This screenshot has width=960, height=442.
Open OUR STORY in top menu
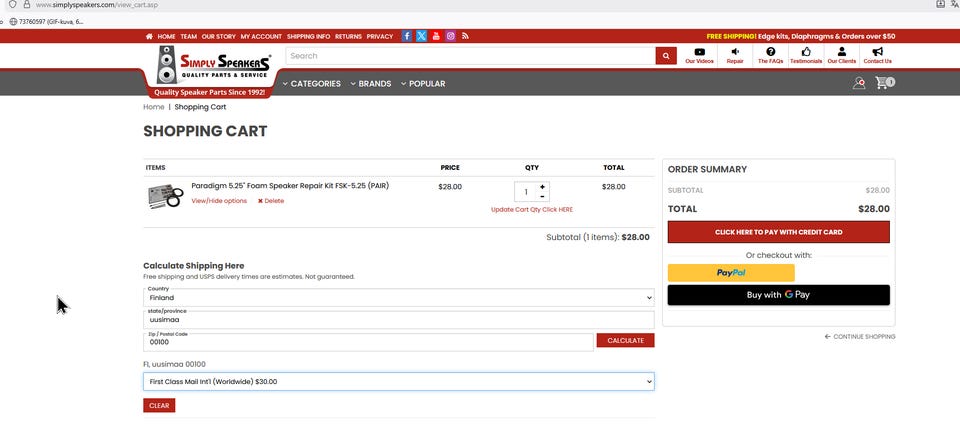coord(219,37)
